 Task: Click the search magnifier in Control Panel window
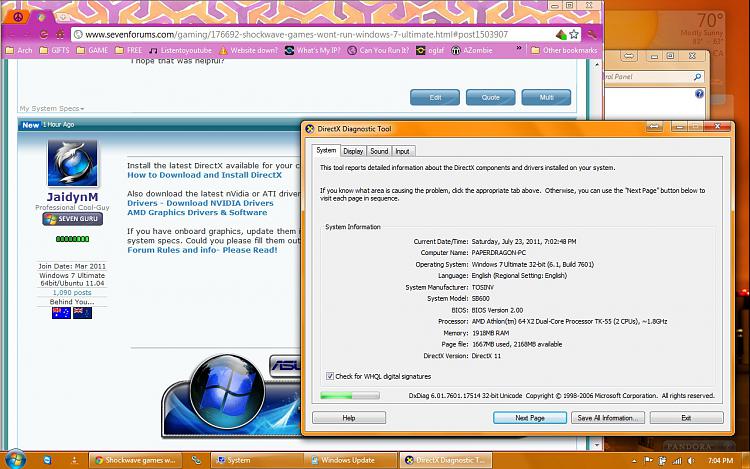pos(697,76)
